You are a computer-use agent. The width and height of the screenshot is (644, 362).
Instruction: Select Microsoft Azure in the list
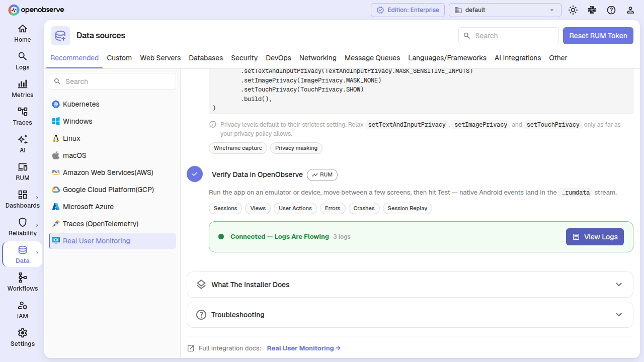[112, 207]
